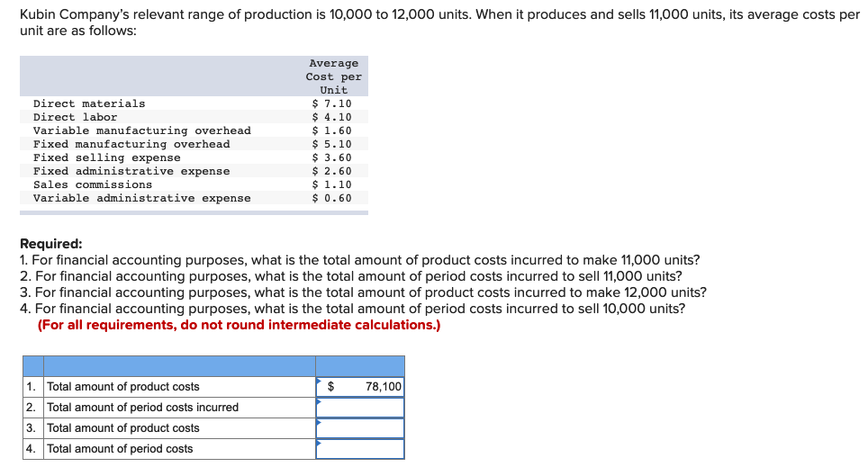Click row 4 label 'Total amount of period costs'
868x467 pixels.
click(x=120, y=449)
